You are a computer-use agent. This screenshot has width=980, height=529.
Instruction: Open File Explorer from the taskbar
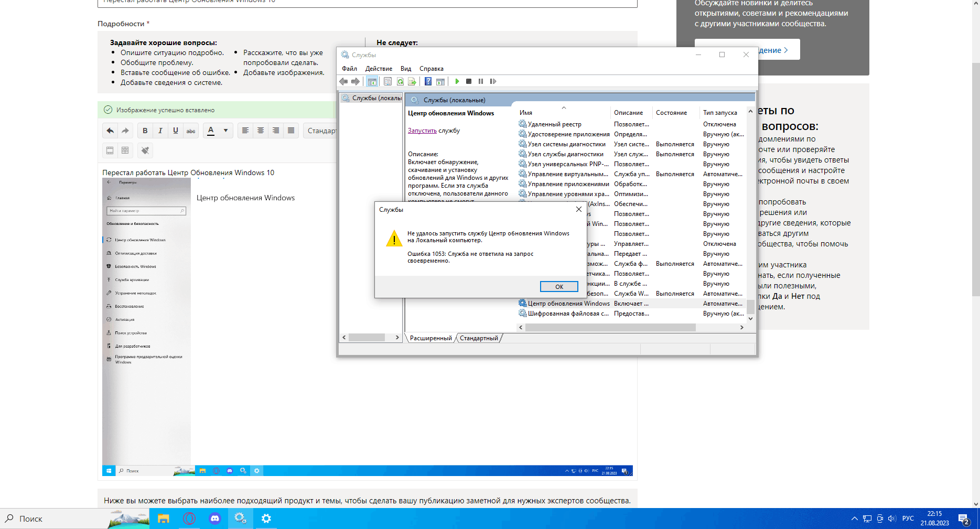(164, 519)
